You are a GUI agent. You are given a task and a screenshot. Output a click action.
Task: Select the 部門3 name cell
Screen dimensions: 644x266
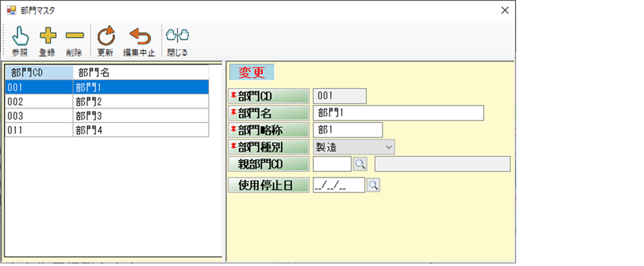point(141,116)
